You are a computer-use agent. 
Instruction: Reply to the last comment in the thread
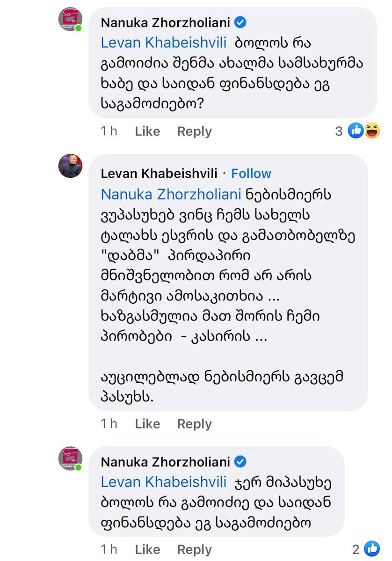point(194,549)
